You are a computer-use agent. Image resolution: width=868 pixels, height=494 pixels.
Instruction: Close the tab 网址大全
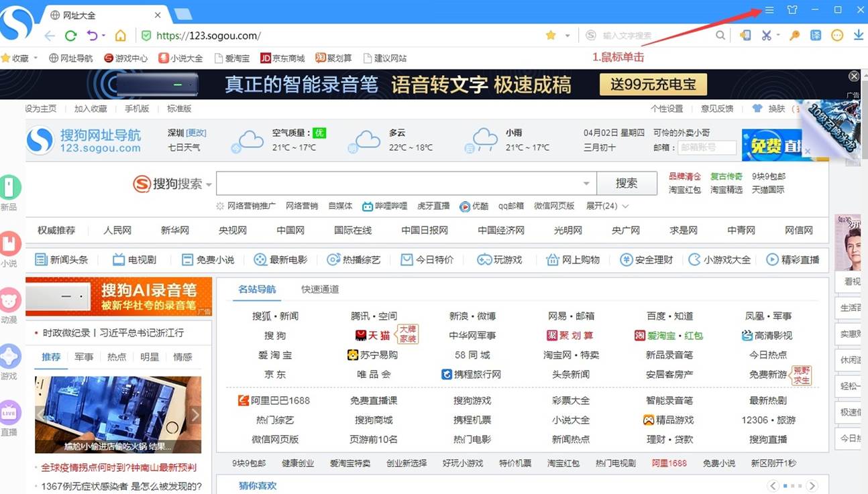coord(158,15)
